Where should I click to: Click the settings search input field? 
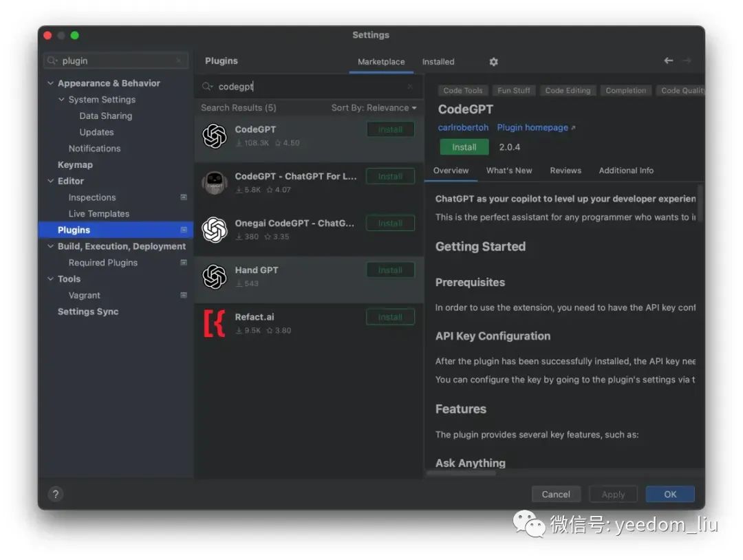tap(116, 61)
